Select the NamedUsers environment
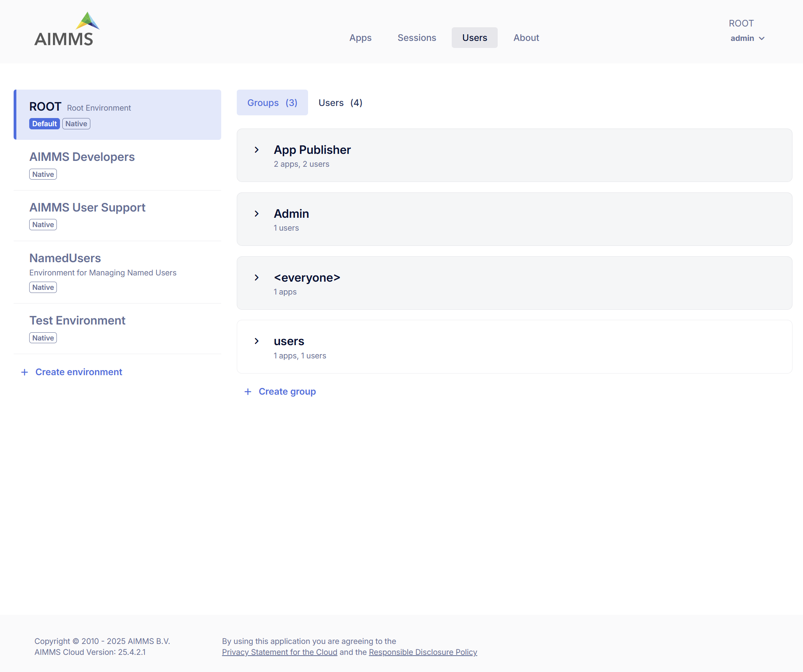Image resolution: width=803 pixels, height=672 pixels. pyautogui.click(x=118, y=272)
